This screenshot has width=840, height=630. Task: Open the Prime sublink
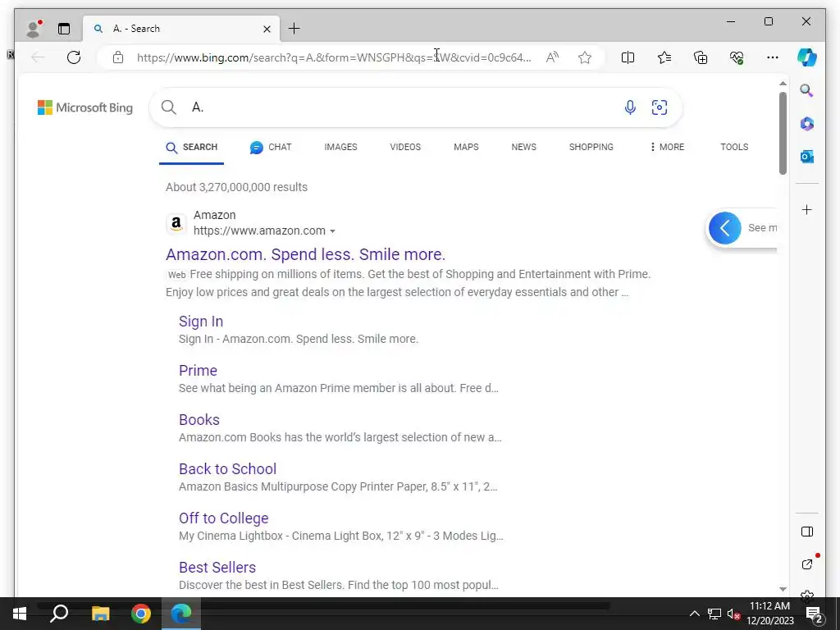pos(198,371)
